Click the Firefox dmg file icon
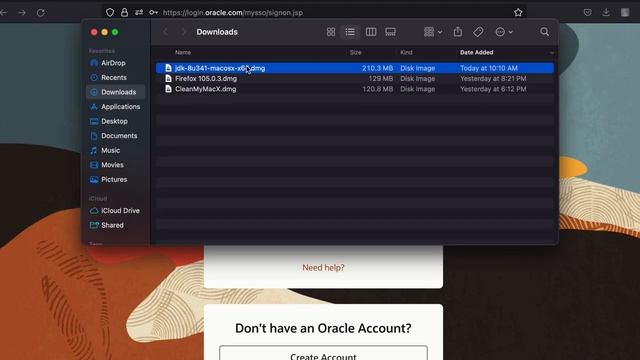This screenshot has height=360, width=640. 168,78
